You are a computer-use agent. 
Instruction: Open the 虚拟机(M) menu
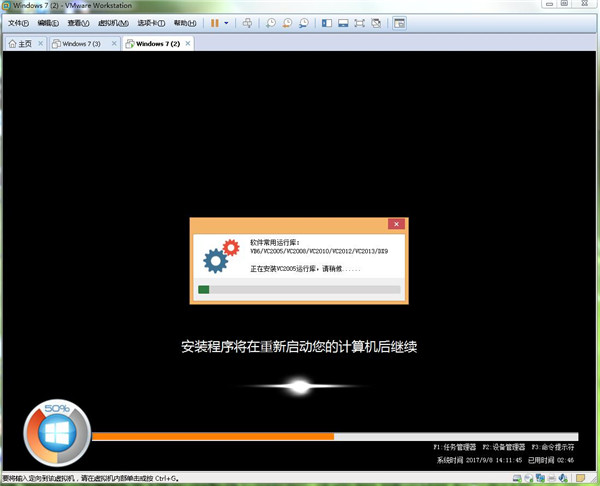(x=113, y=23)
